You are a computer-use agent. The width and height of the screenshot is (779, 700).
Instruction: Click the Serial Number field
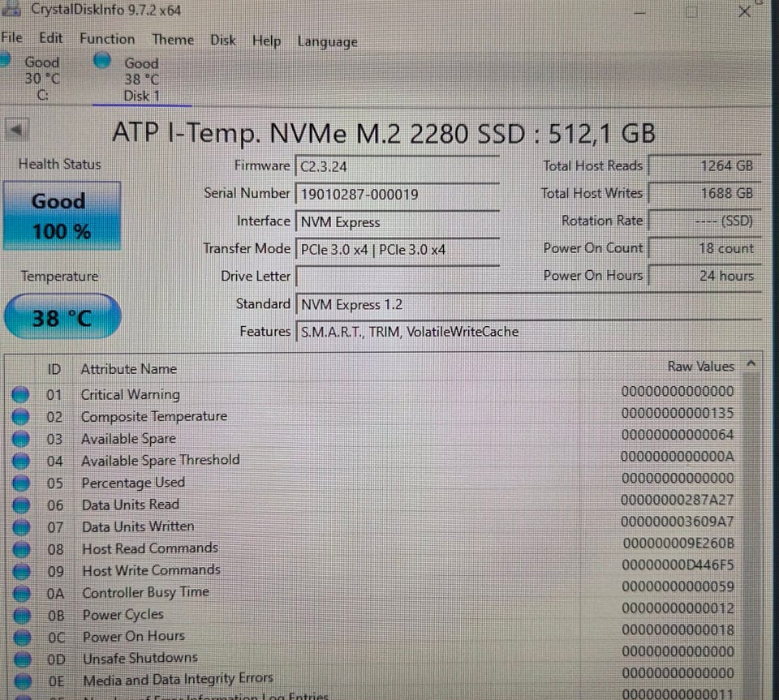397,194
